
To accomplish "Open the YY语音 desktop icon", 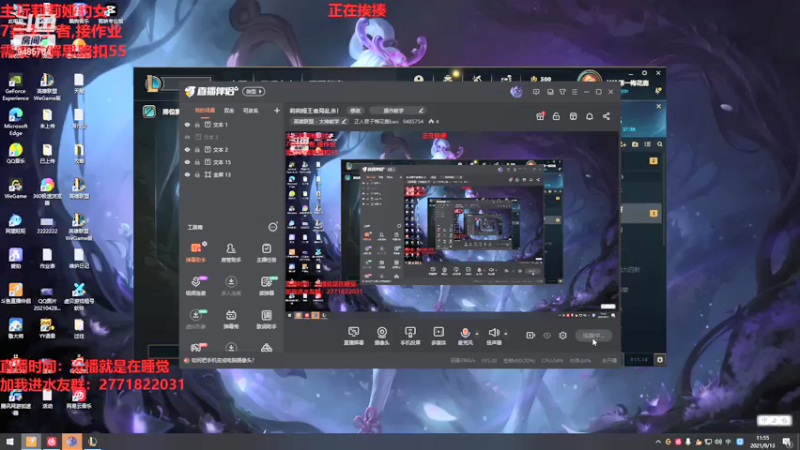I will pyautogui.click(x=47, y=329).
